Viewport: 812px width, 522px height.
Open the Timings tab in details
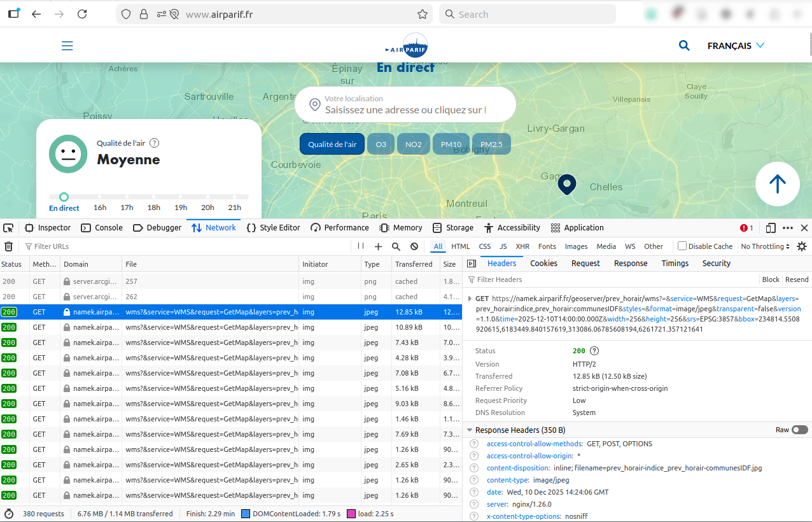675,264
